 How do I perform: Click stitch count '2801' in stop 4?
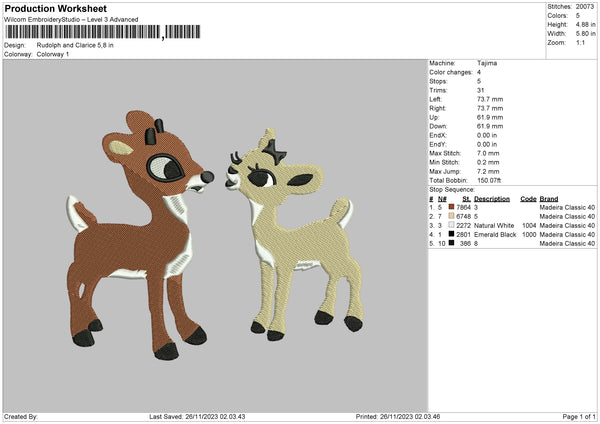pos(463,234)
